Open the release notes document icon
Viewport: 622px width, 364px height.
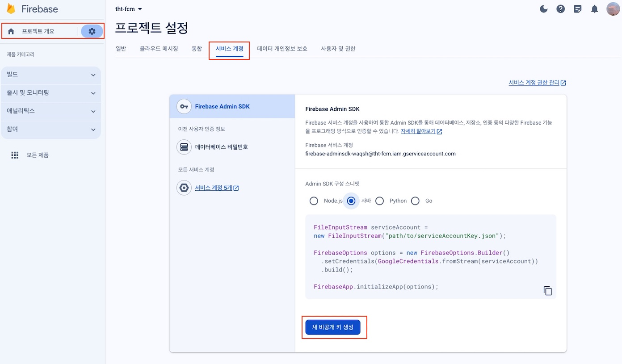pyautogui.click(x=578, y=9)
